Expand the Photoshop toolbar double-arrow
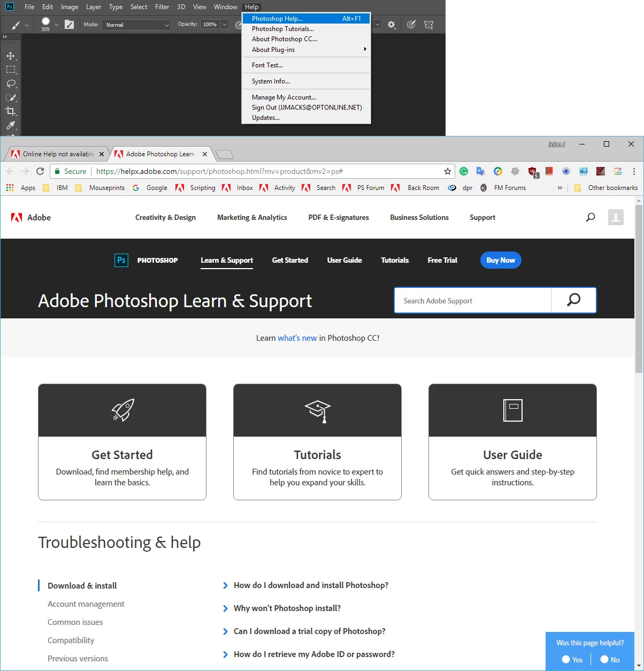This screenshot has height=671, width=644. (5, 37)
